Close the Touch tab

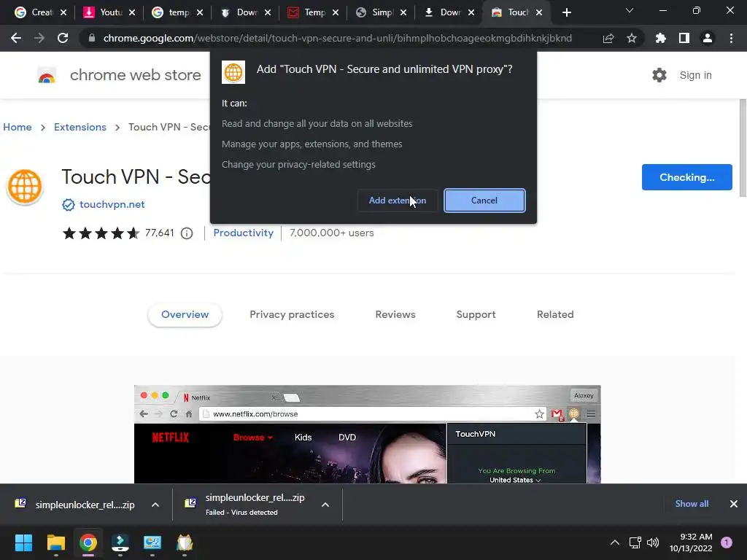[x=539, y=12]
